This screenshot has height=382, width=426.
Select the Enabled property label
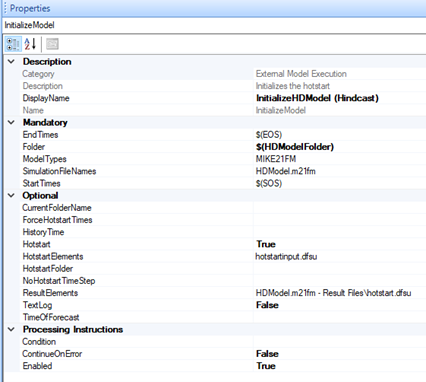pos(37,366)
